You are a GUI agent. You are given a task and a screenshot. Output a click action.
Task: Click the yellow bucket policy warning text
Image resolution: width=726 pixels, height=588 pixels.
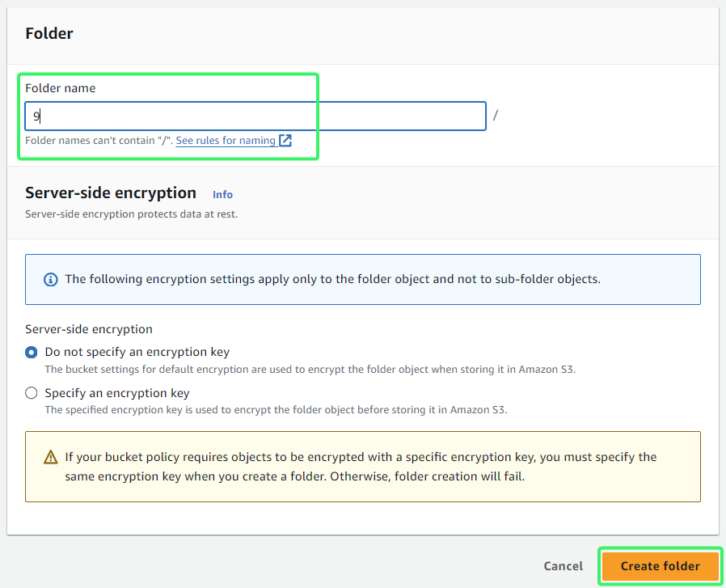pos(361,467)
